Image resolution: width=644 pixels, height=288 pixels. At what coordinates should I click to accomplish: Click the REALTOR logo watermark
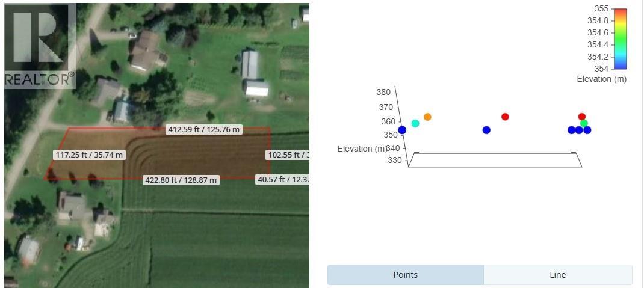tap(40, 46)
